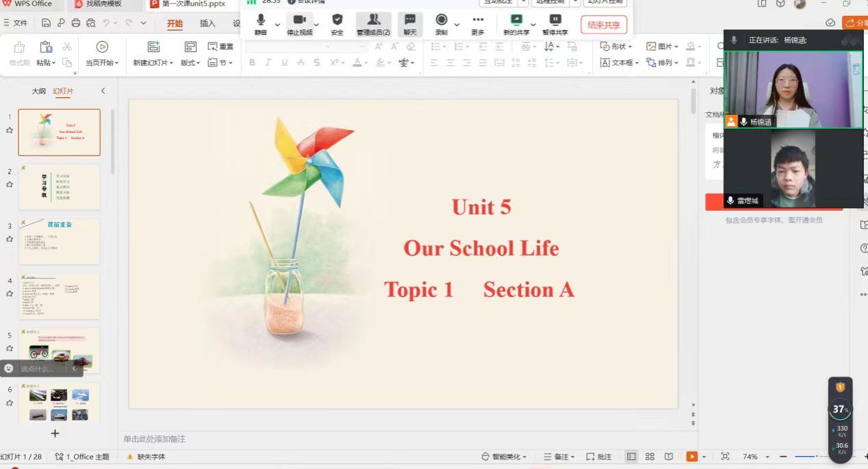Select slide 3 thumbnail 课前准备
The image size is (868, 469).
tap(59, 241)
